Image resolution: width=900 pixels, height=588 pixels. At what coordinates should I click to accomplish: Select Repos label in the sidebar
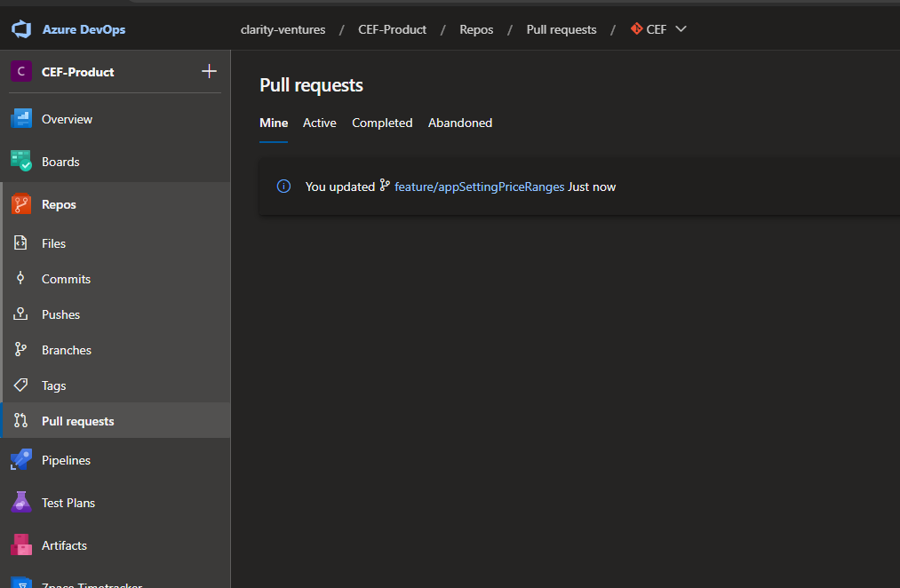click(x=59, y=205)
